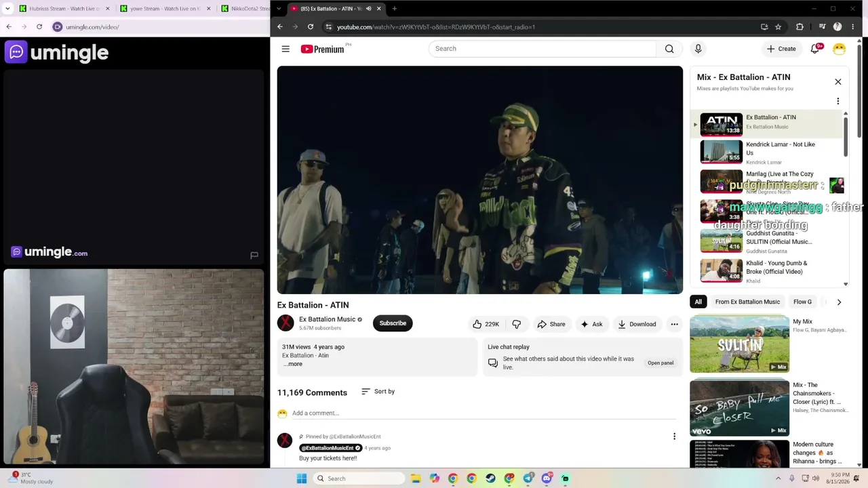Viewport: 868px width, 488px height.
Task: Share the ATIN video
Action: 551,324
